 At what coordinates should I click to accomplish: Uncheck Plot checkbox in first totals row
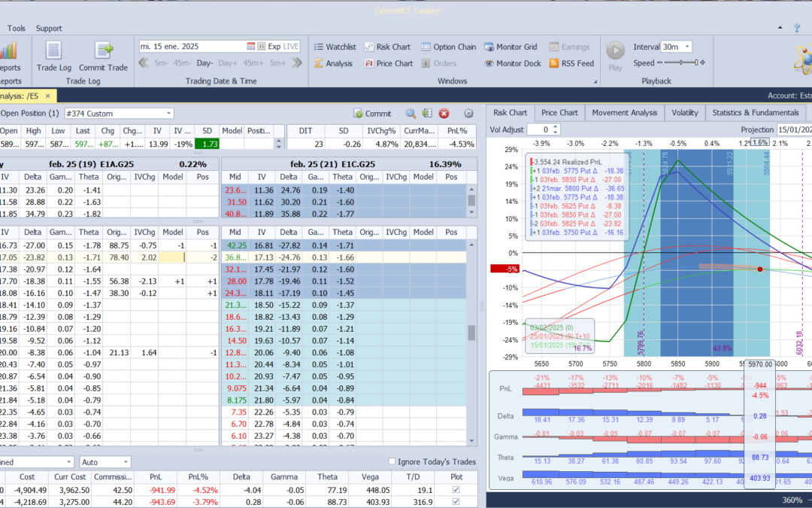click(x=456, y=490)
